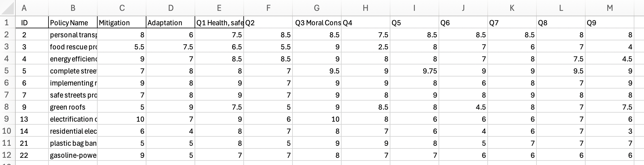The image size is (644, 165).
Task: Select the row 10 header
Action: 7,131
